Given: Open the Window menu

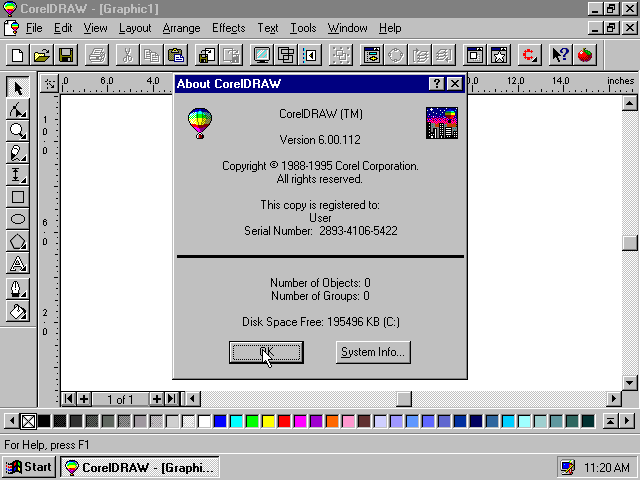Looking at the screenshot, I should (347, 28).
